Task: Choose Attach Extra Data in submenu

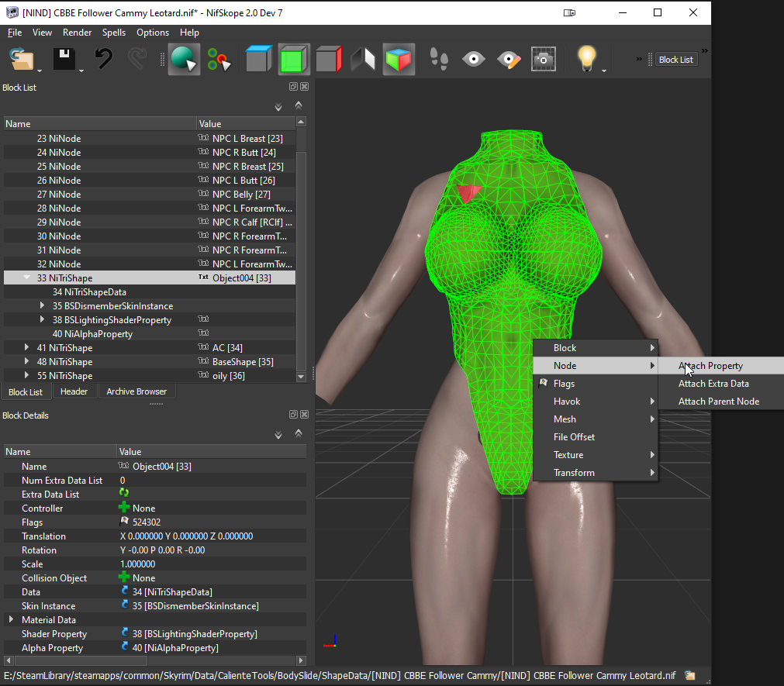Action: [721, 384]
